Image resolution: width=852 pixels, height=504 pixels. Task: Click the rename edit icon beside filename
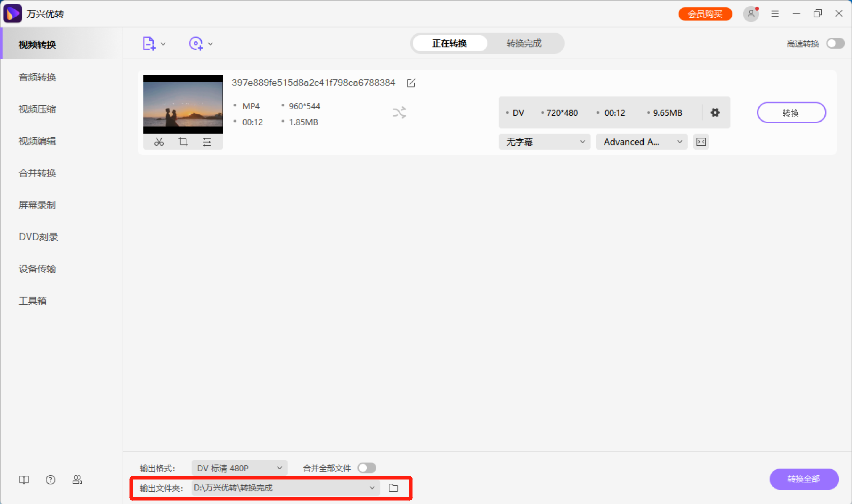click(411, 83)
